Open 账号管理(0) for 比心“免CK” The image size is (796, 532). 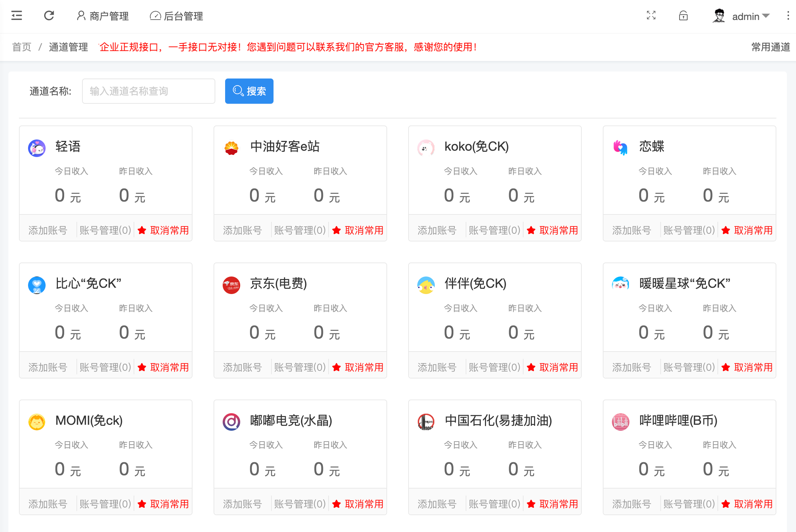coord(105,367)
